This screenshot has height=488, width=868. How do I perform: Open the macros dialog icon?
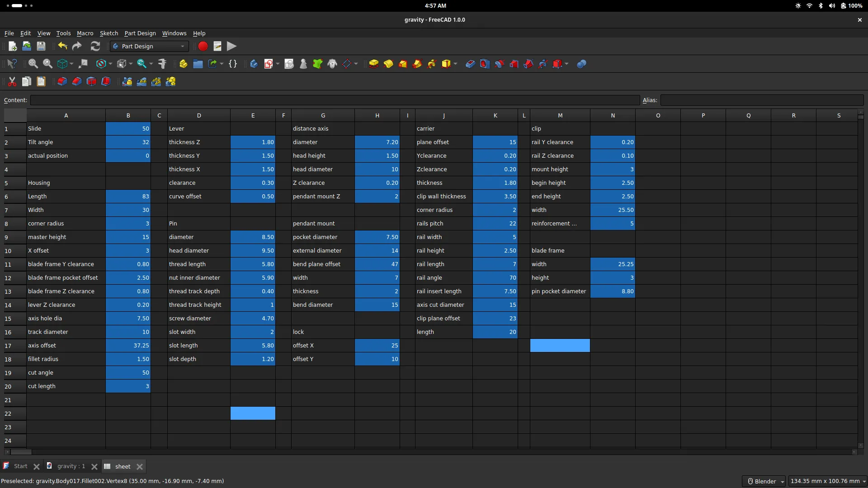(x=217, y=46)
